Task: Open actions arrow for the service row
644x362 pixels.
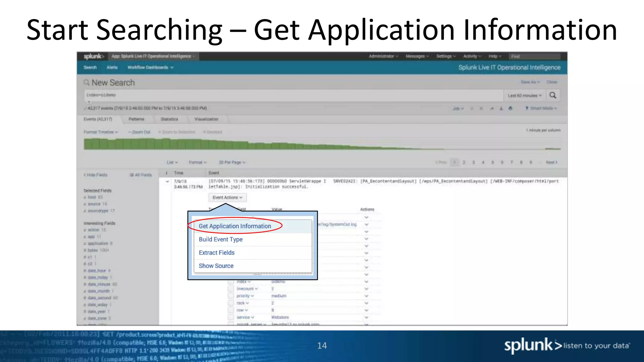Action: click(366, 317)
